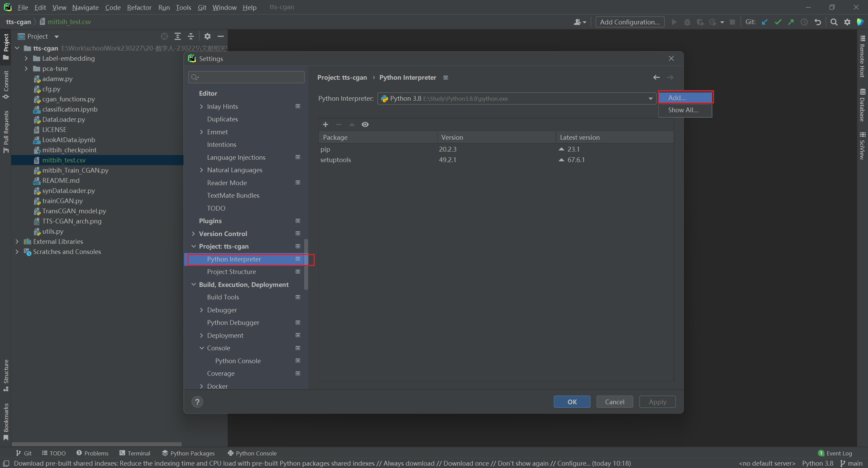Open the Database side panel

point(863,105)
